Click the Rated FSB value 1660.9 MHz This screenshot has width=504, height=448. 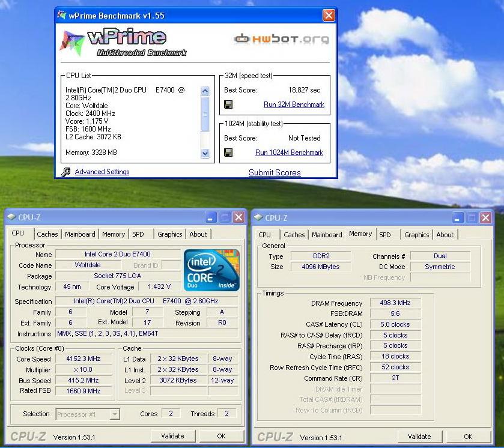click(83, 391)
